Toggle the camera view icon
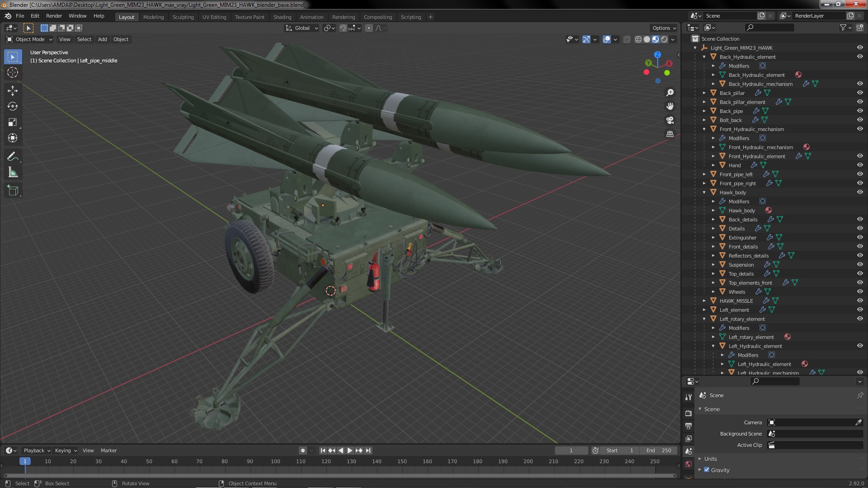 point(670,120)
